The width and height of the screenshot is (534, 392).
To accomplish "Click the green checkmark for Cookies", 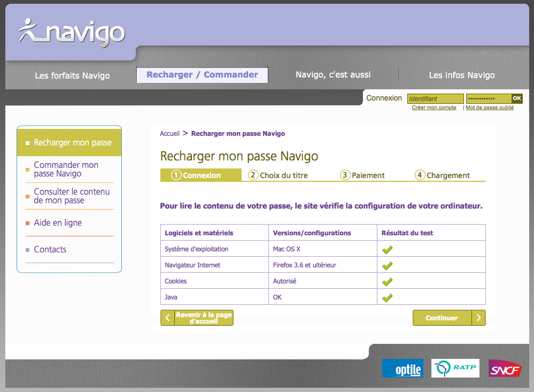I will point(388,281).
